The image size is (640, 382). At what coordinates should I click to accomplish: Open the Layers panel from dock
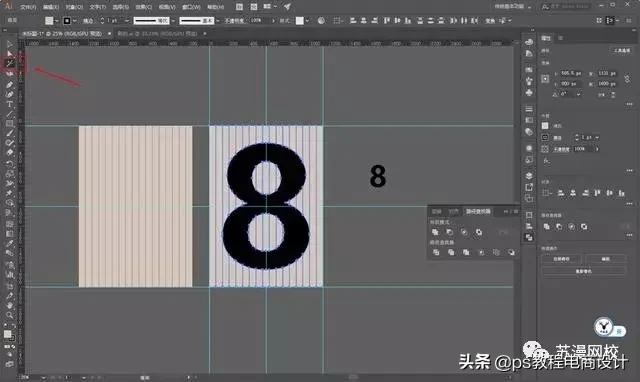[x=529, y=176]
